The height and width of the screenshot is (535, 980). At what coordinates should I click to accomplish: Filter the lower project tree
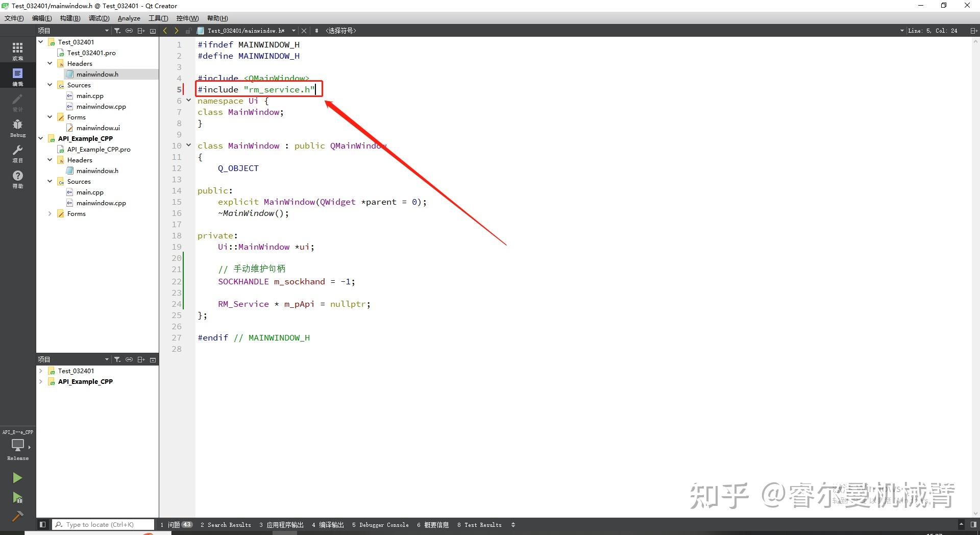[x=117, y=359]
